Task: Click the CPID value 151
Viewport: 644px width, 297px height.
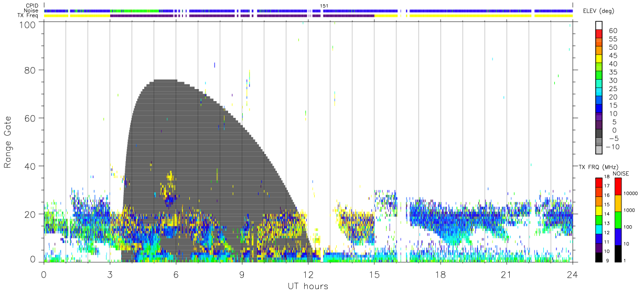Action: point(324,5)
